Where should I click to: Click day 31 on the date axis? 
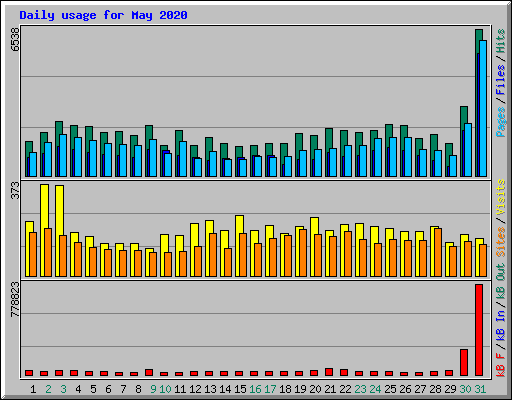click(480, 389)
